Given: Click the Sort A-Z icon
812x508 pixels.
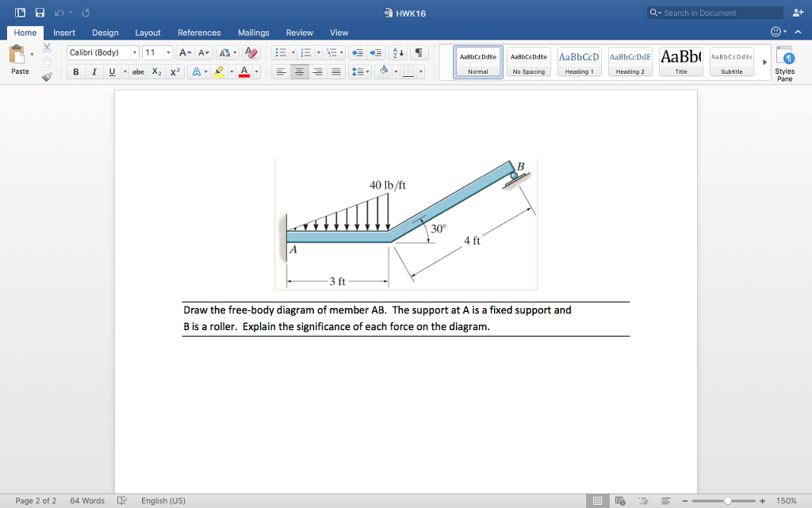Looking at the screenshot, I should click(400, 52).
